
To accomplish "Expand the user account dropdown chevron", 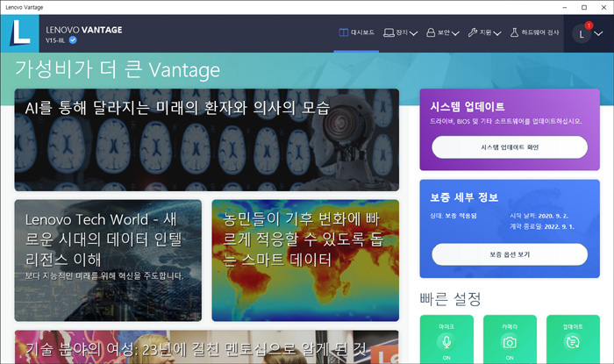I will coord(598,33).
